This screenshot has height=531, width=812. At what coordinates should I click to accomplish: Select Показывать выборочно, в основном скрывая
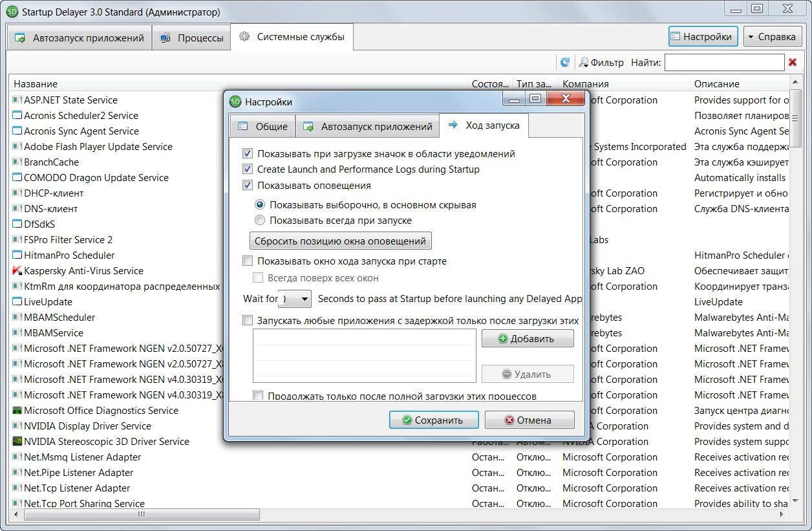(260, 204)
